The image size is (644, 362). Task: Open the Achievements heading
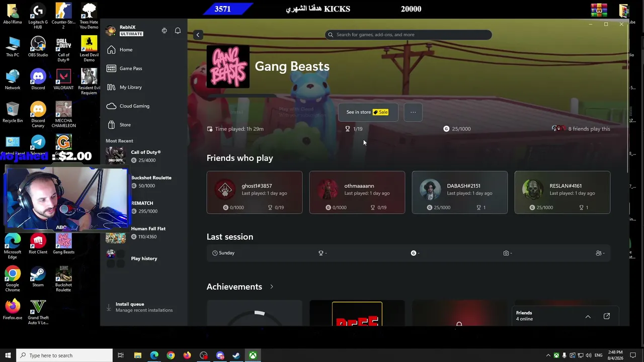[x=234, y=287]
